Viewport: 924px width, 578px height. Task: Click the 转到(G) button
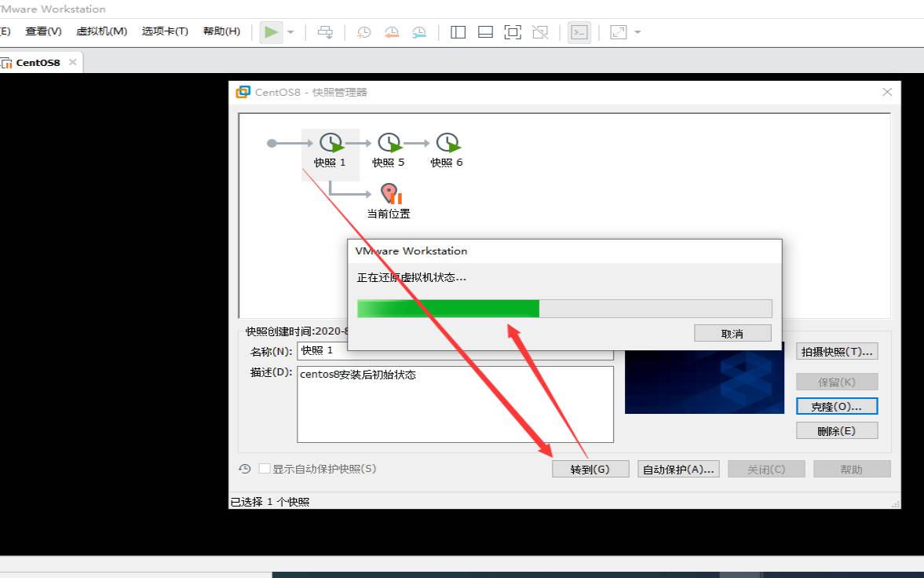590,469
